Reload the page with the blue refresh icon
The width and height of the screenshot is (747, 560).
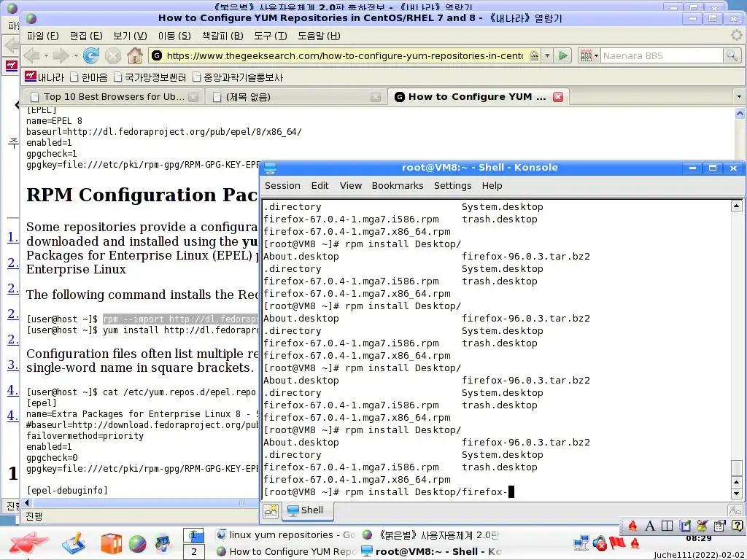90,55
